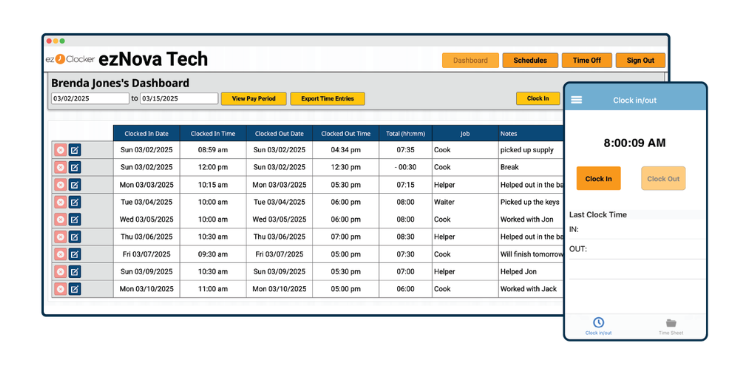Click the Clocked In Date column header

click(x=146, y=133)
